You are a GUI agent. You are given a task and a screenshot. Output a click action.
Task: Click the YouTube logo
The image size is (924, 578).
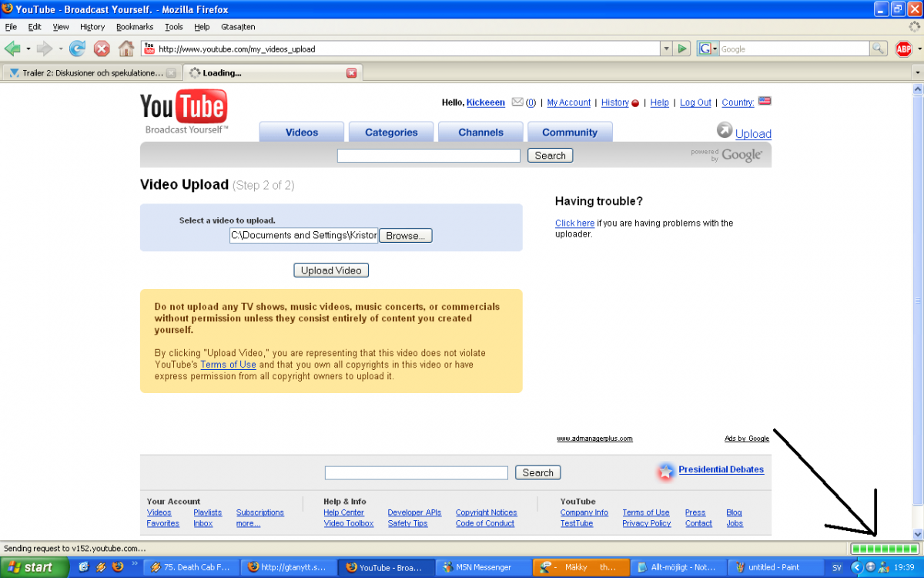183,112
